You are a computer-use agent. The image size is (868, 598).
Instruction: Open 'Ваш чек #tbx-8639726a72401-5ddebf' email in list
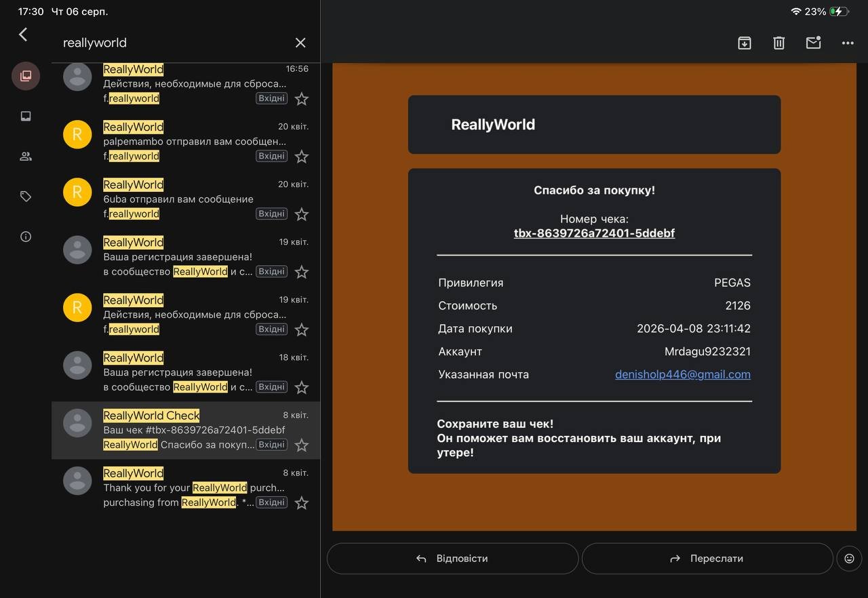point(186,430)
